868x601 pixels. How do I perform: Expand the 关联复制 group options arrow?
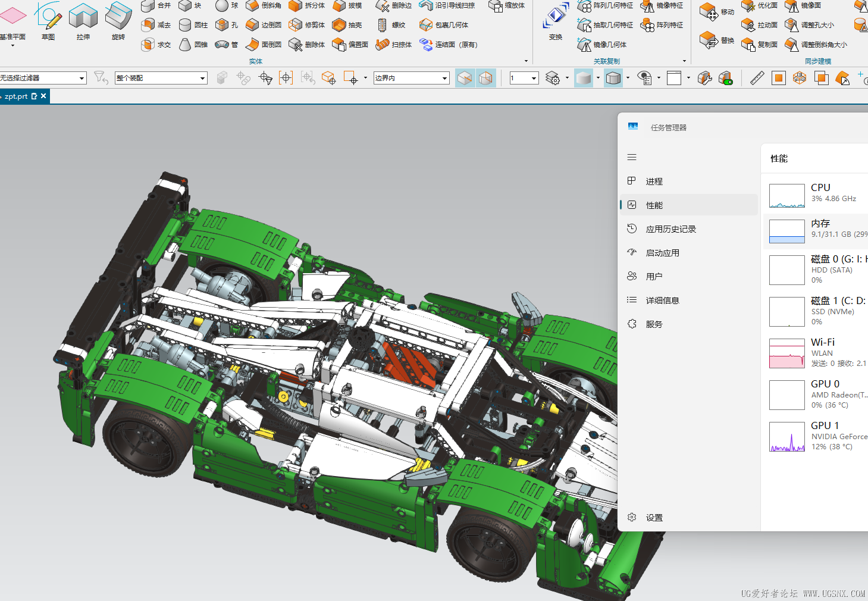click(x=684, y=61)
